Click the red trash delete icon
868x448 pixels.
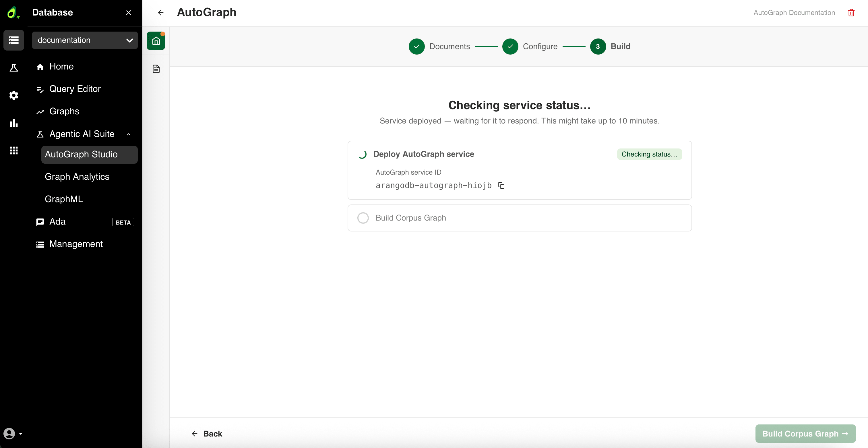point(851,13)
